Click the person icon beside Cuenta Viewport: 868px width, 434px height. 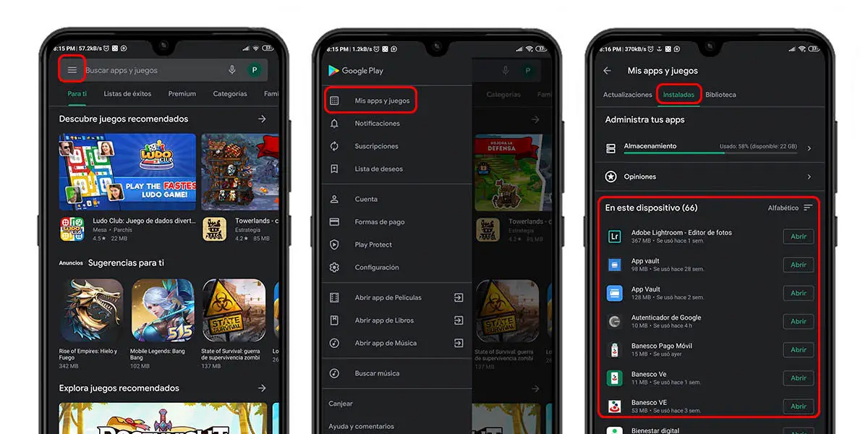click(x=334, y=199)
